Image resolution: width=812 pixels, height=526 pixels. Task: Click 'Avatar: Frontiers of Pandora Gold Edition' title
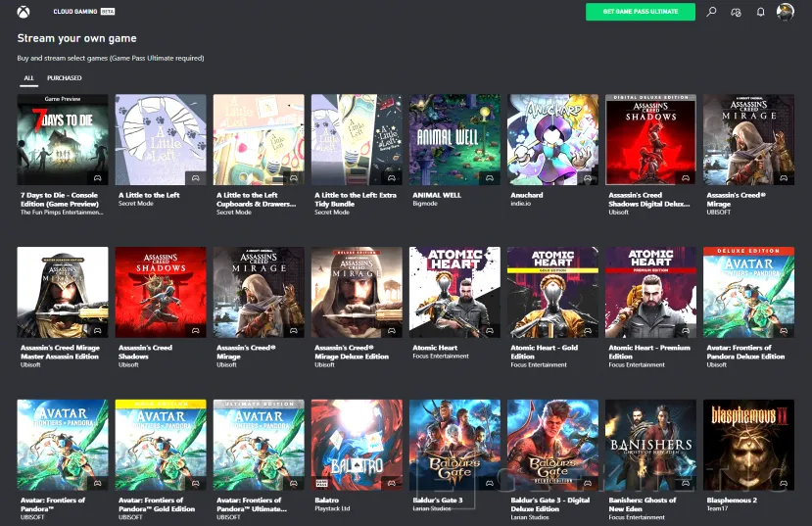point(157,504)
